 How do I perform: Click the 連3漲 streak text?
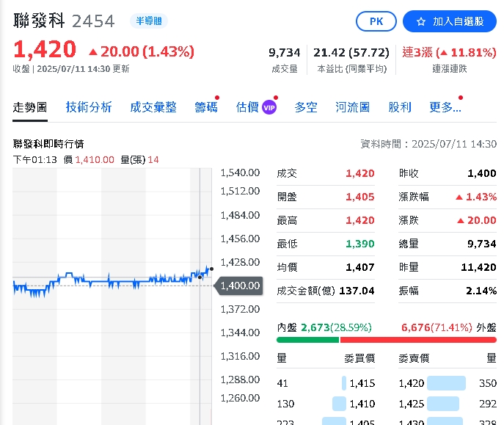click(417, 52)
